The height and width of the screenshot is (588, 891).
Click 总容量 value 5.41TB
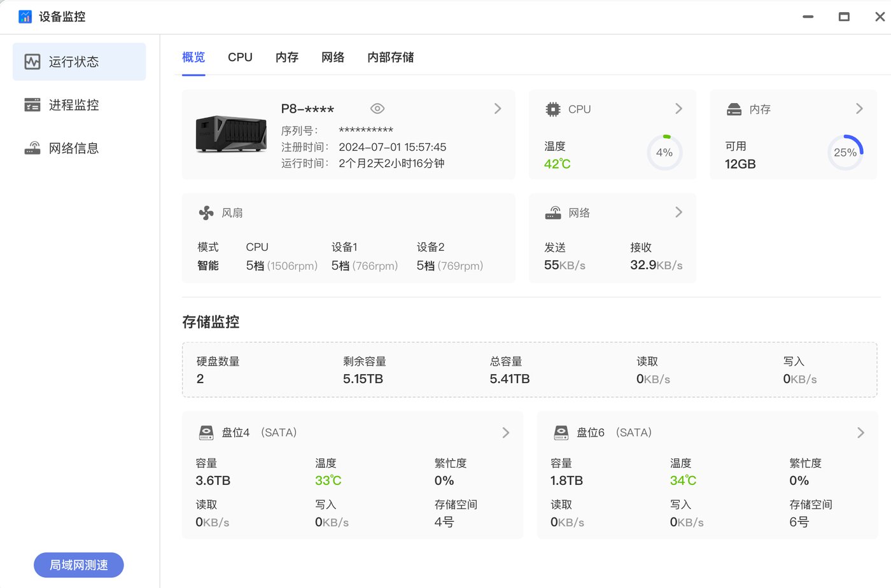pyautogui.click(x=510, y=379)
